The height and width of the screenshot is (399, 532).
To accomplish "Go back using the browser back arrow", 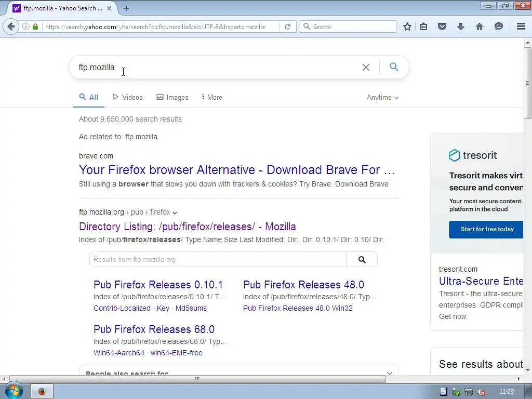I will (x=11, y=26).
